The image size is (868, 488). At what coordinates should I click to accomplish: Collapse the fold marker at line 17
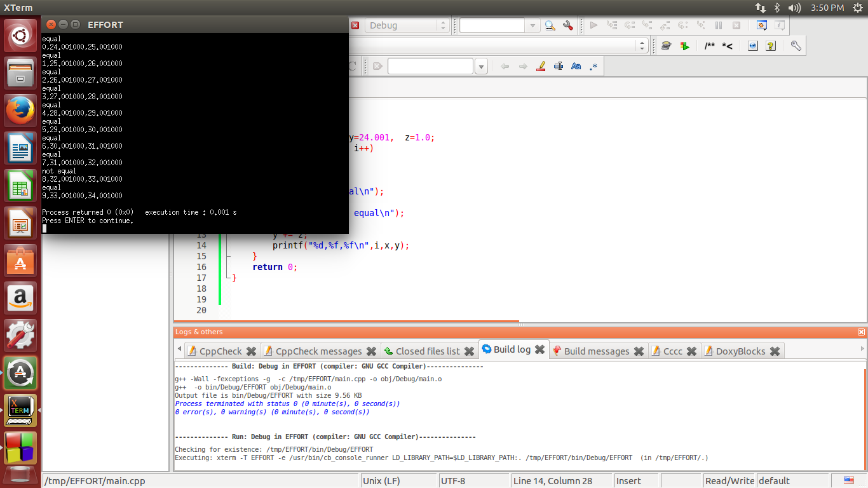coord(229,278)
